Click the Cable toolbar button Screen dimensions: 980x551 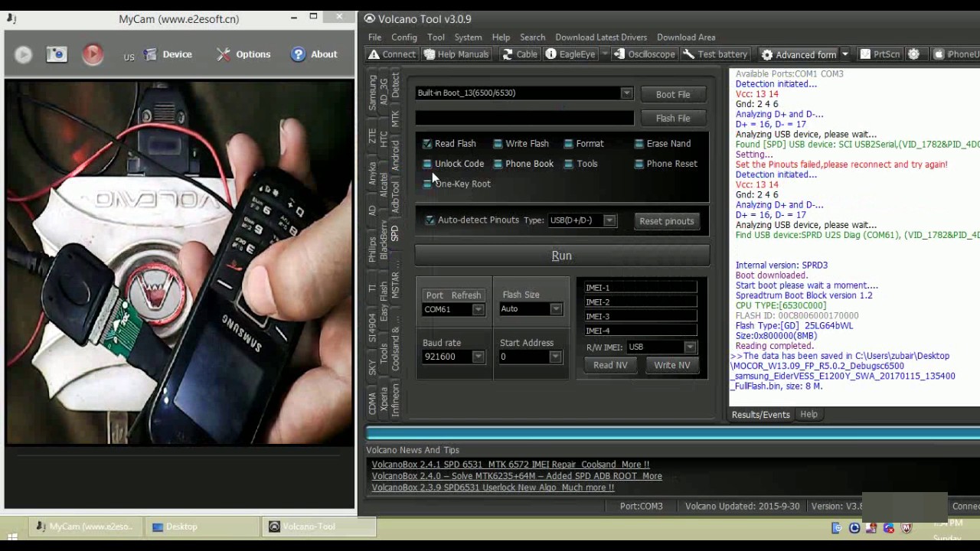pyautogui.click(x=519, y=54)
